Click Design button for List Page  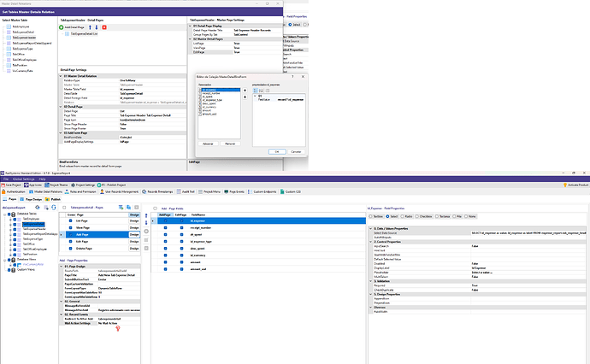(x=134, y=221)
